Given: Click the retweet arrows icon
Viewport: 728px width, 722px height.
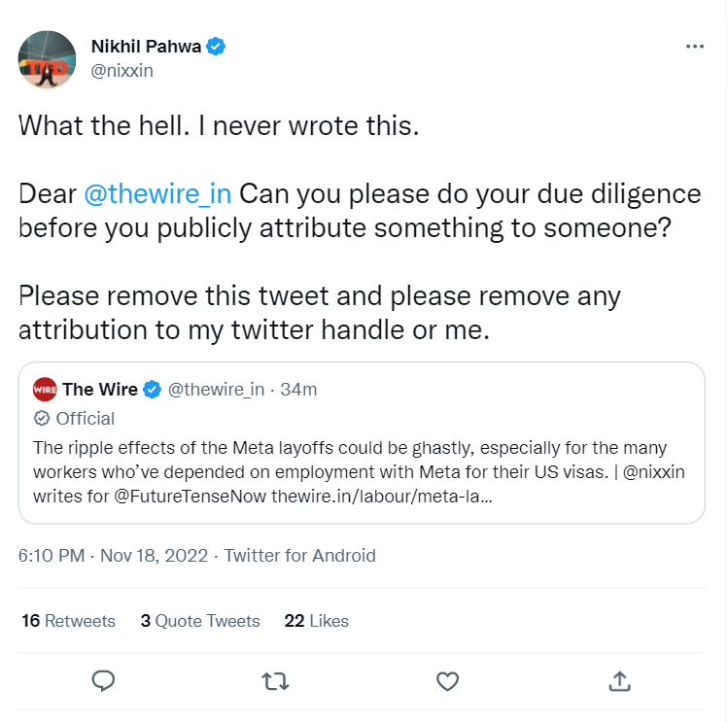Looking at the screenshot, I should tap(275, 680).
